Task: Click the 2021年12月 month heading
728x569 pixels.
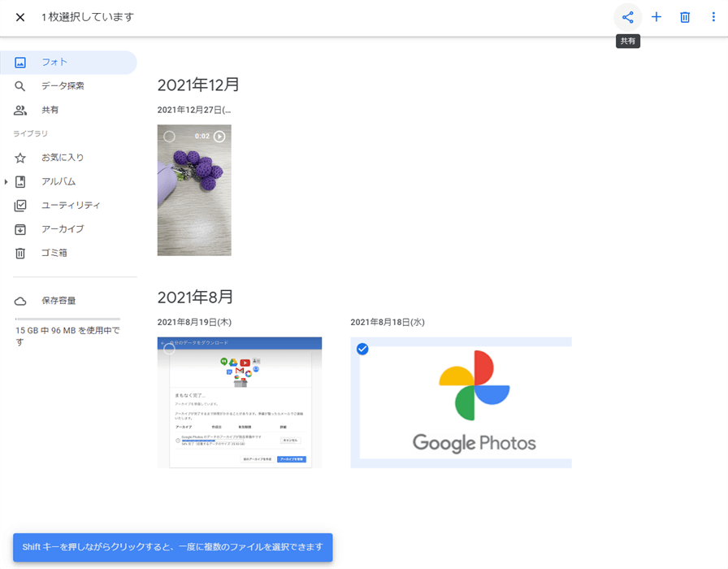Action: tap(198, 85)
